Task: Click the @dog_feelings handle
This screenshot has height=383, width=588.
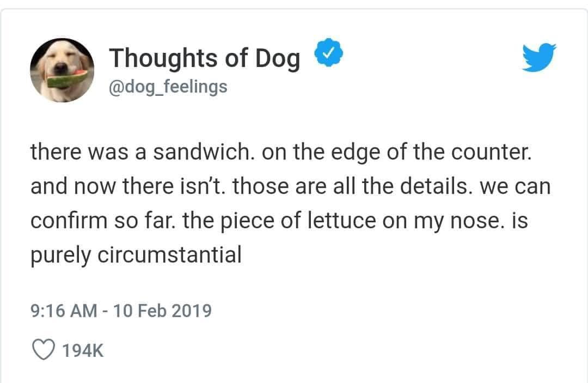Action: pyautogui.click(x=168, y=86)
